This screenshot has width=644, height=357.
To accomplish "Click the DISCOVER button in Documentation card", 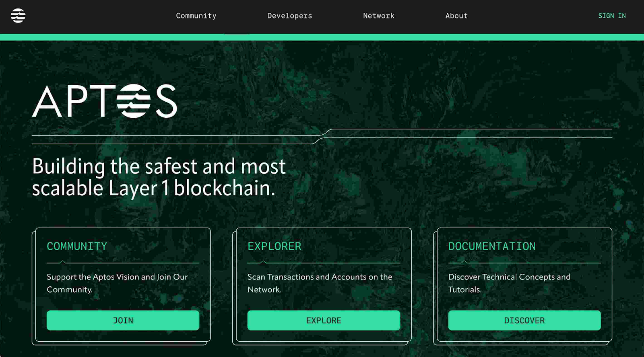I will point(524,320).
